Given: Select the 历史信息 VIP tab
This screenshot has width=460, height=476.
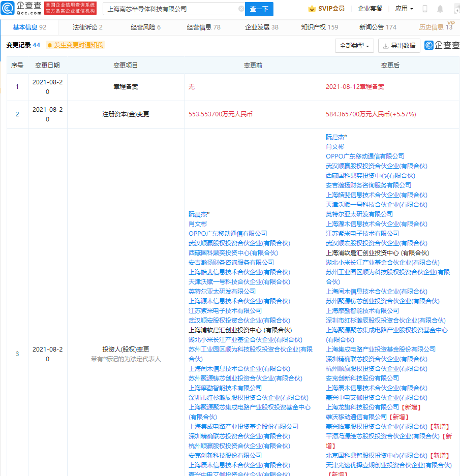Looking at the screenshot, I should [435, 27].
